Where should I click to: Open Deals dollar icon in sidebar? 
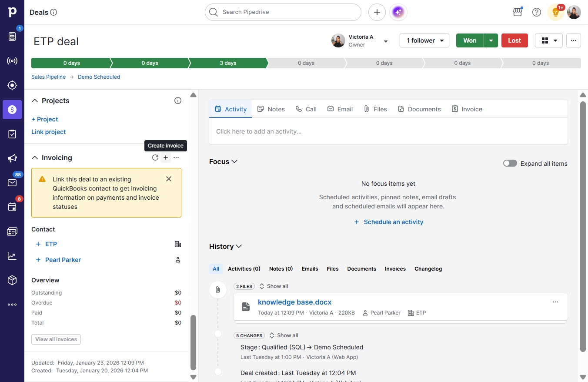click(x=12, y=110)
